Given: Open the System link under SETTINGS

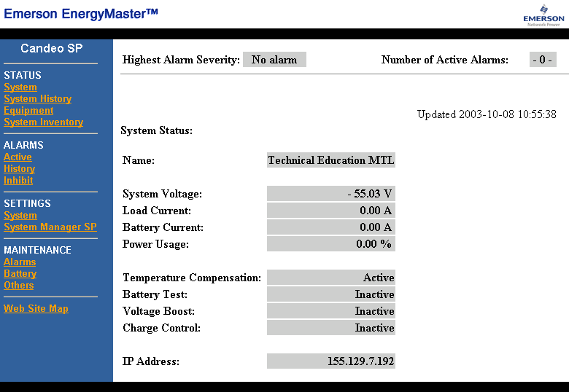Looking at the screenshot, I should tap(20, 216).
